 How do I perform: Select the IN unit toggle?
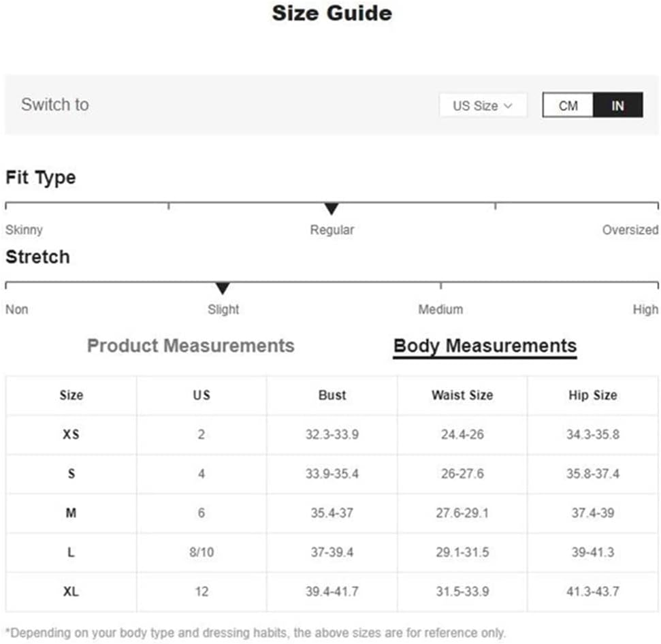click(x=617, y=106)
